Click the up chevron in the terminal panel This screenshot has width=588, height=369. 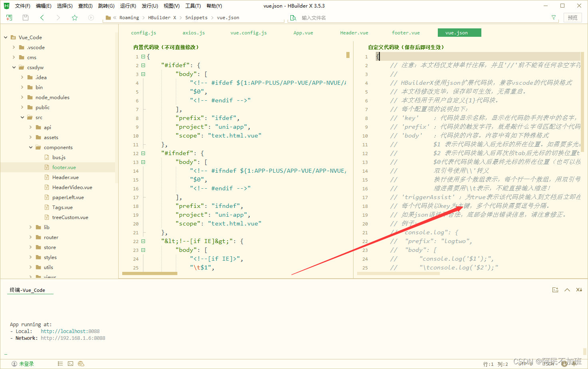[567, 290]
